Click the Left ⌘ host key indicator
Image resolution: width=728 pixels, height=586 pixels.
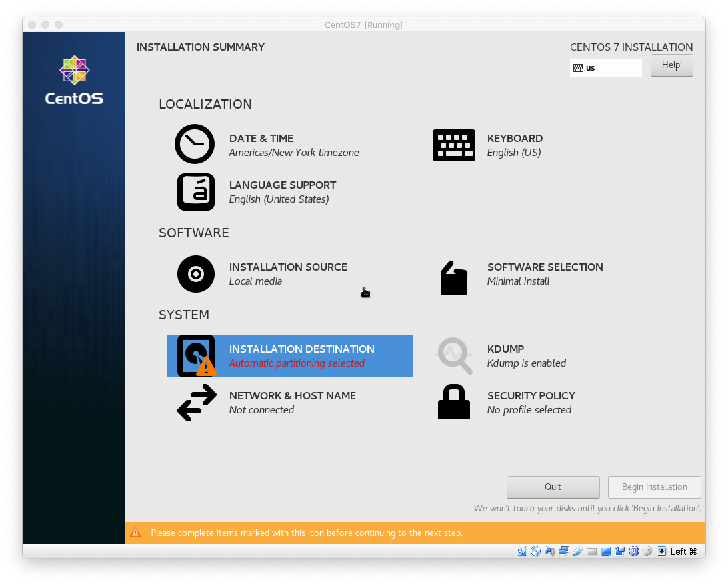click(683, 551)
